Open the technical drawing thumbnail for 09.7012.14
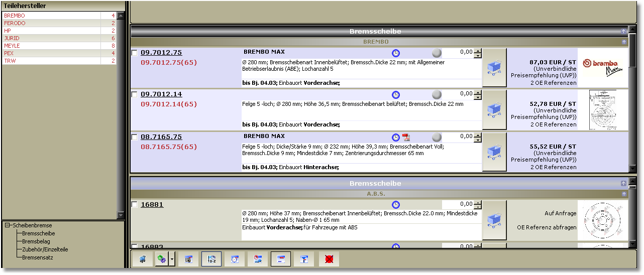 click(603, 110)
